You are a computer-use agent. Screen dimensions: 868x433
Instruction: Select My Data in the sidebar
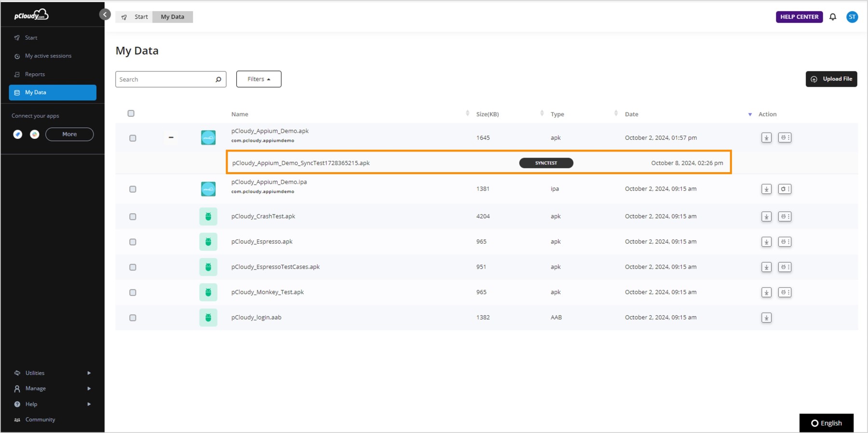[53, 93]
